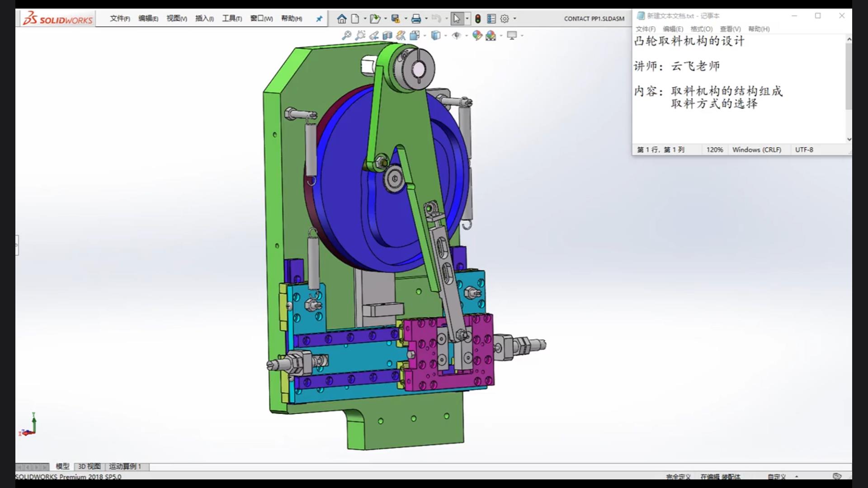868x488 pixels.
Task: Click Apply Scene icon
Action: pos(491,35)
